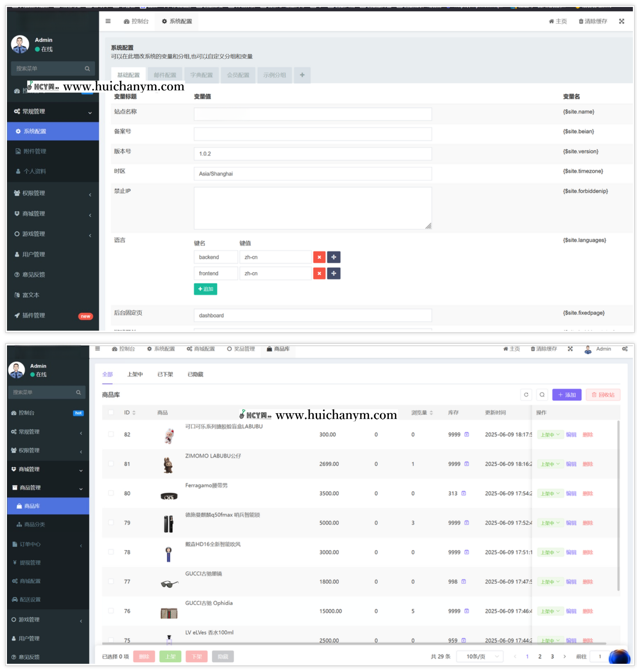Delete the backend language row with red X

319,257
